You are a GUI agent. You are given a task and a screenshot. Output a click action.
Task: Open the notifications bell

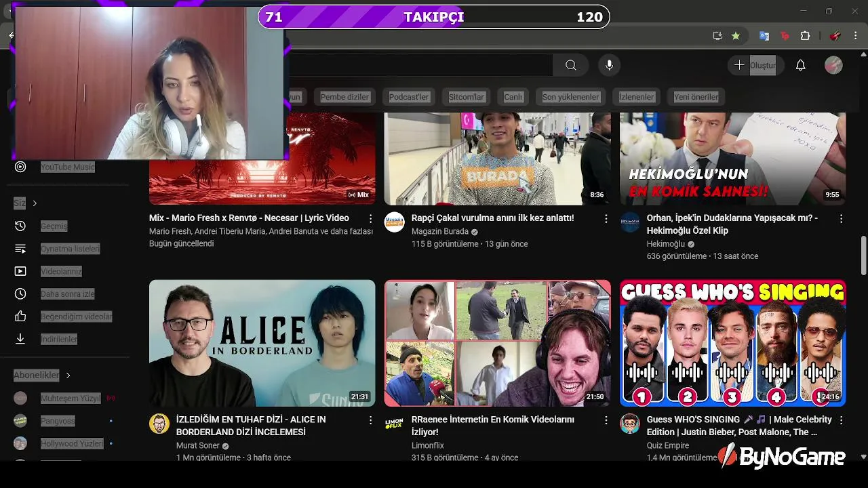[800, 65]
